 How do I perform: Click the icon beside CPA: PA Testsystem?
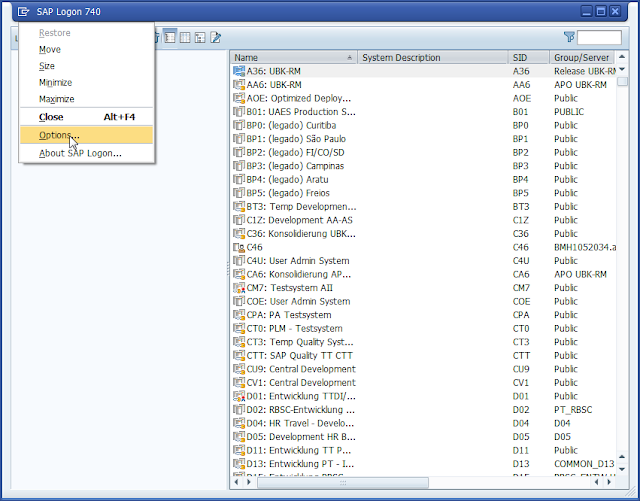239,315
